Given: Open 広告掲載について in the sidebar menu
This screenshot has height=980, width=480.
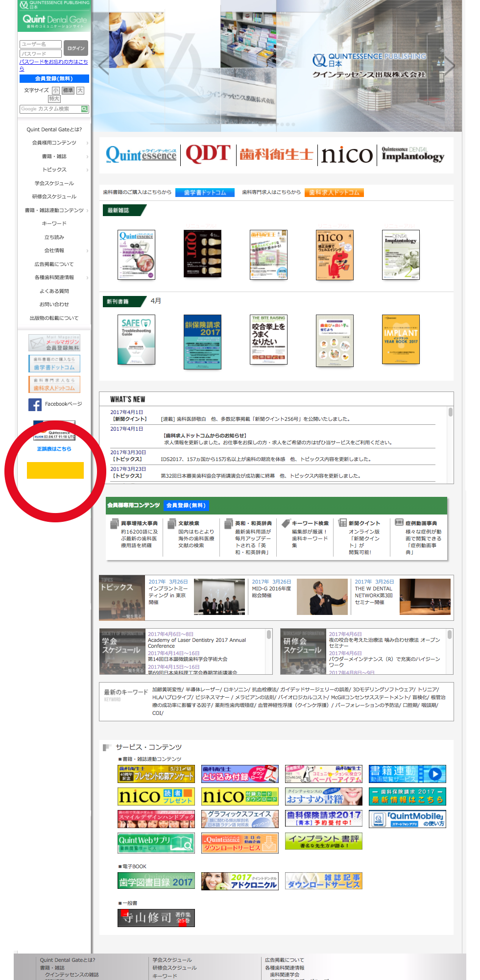Looking at the screenshot, I should pyautogui.click(x=54, y=264).
